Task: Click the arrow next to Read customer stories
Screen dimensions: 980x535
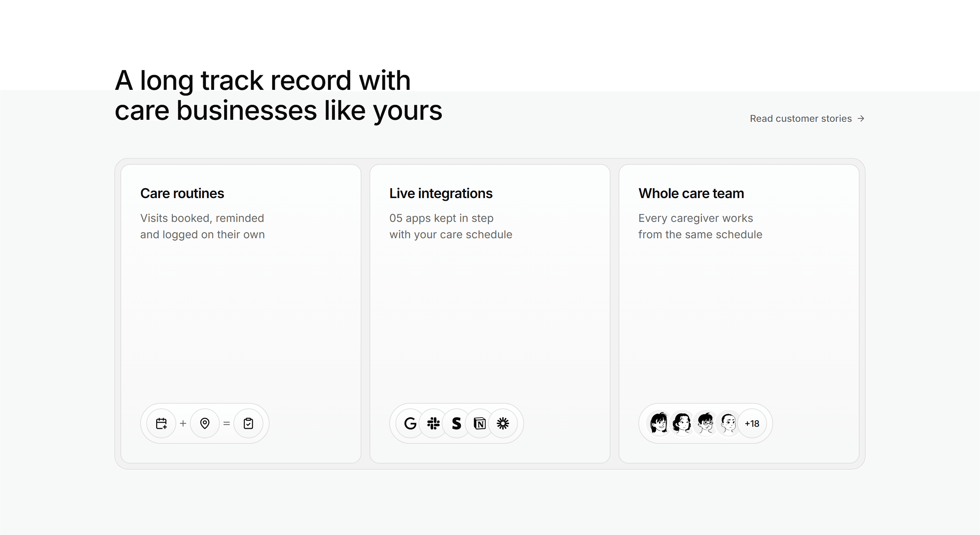Action: pos(861,118)
